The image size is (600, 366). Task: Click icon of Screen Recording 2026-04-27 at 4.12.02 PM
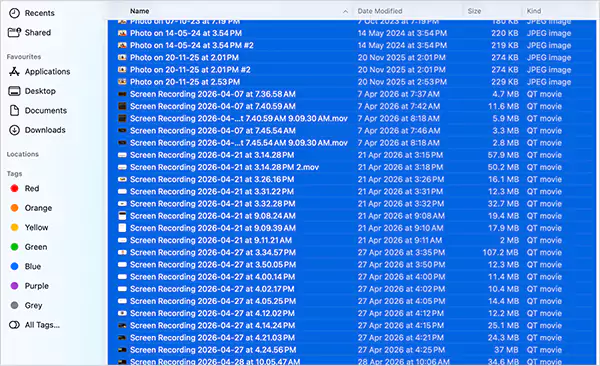(x=122, y=314)
